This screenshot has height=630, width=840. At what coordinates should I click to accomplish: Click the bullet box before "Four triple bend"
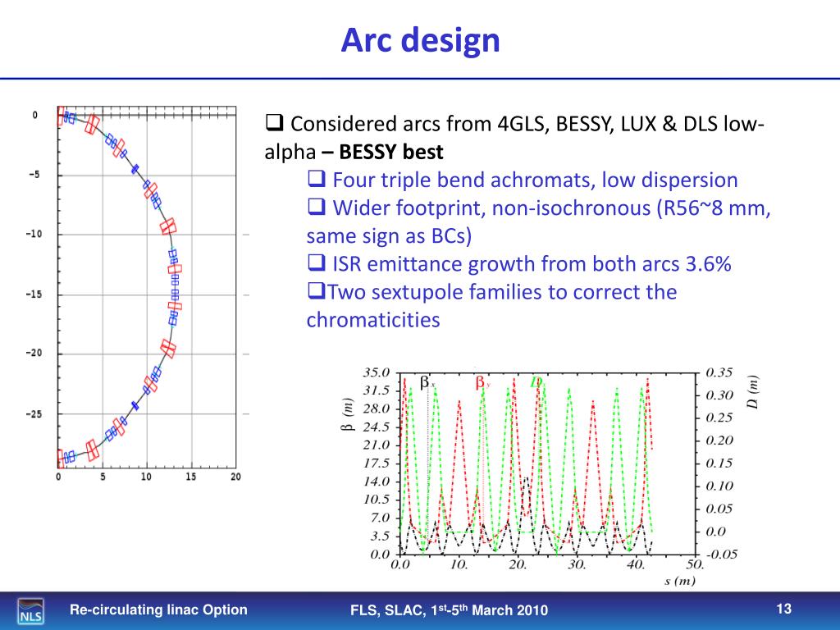pyautogui.click(x=317, y=178)
